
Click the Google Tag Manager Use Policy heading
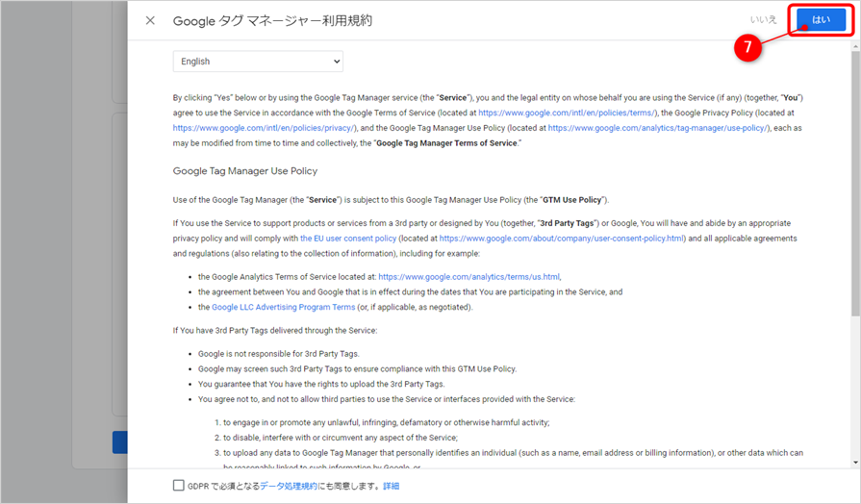[x=245, y=171]
